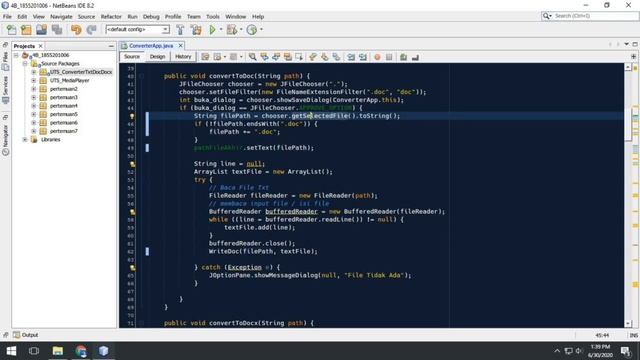This screenshot has width=640, height=360.
Task: Click the Save All toolbar icon
Action: [57, 30]
